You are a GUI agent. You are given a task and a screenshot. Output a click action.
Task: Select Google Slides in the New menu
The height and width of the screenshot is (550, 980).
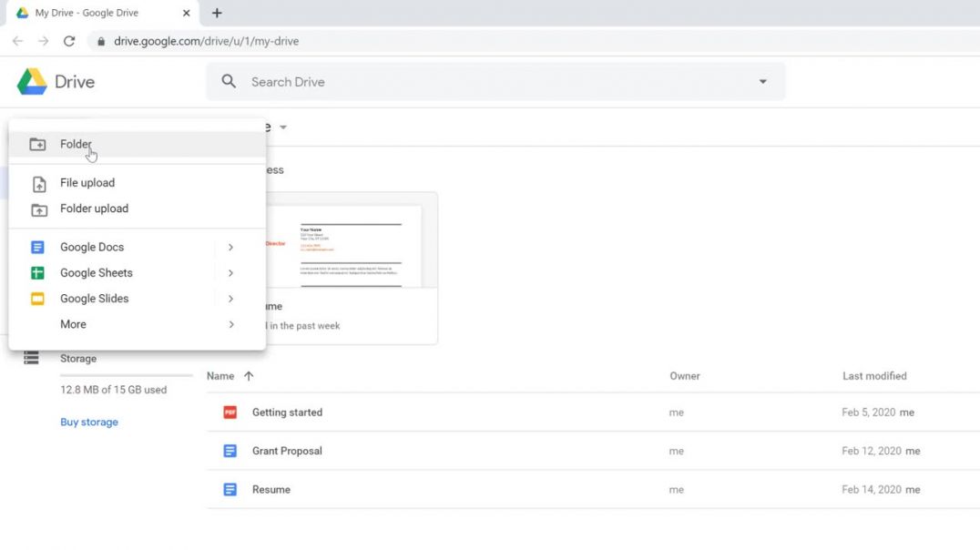[137, 299]
